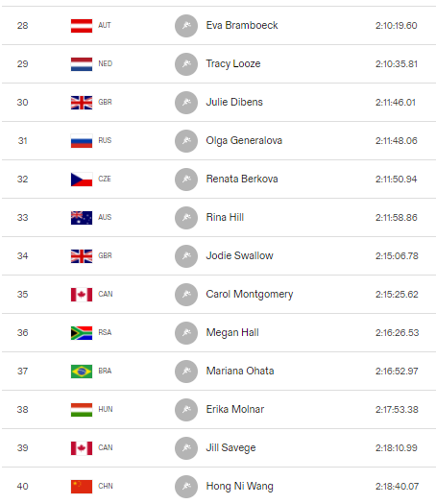Click Eva Bramboeck's athlete avatar

pos(186,26)
